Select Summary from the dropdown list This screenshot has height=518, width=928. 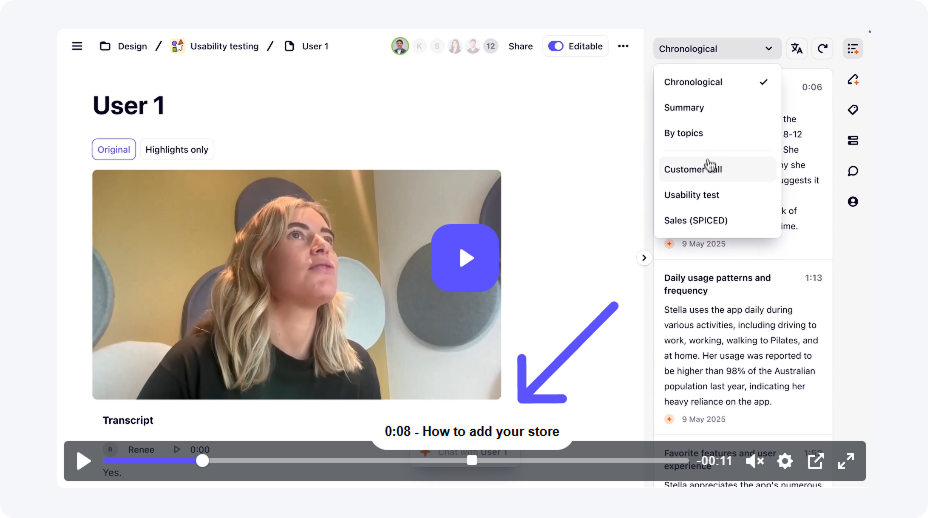pos(684,108)
